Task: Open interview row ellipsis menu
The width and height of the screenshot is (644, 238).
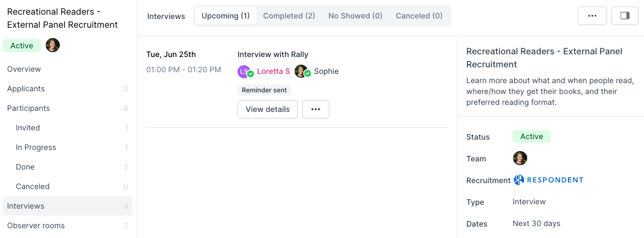Action: point(316,109)
